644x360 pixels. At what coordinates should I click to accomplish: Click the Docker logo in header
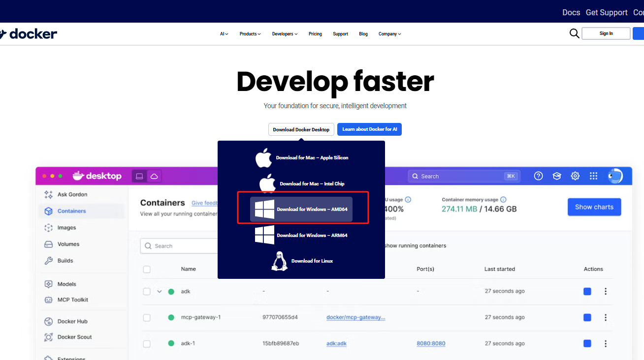tap(29, 34)
